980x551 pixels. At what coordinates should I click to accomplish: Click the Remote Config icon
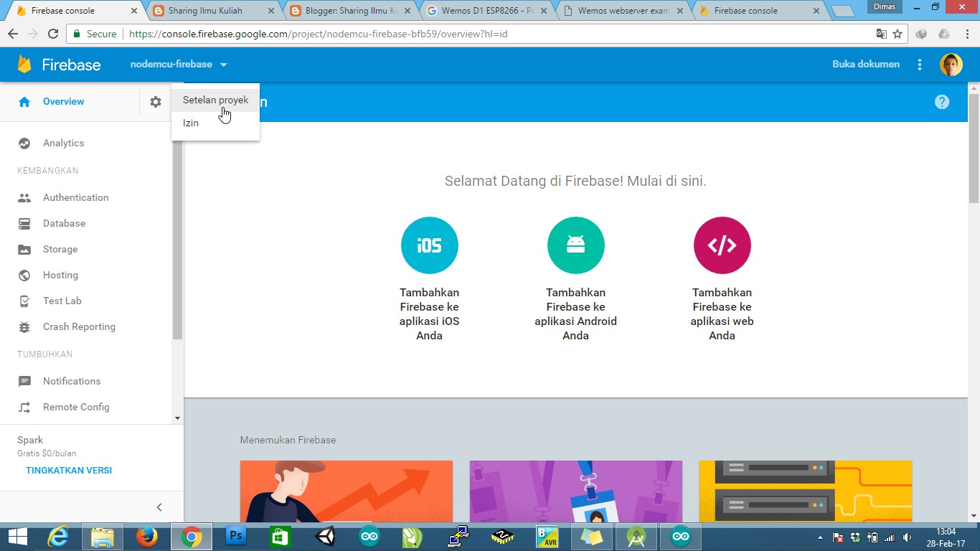tap(24, 408)
